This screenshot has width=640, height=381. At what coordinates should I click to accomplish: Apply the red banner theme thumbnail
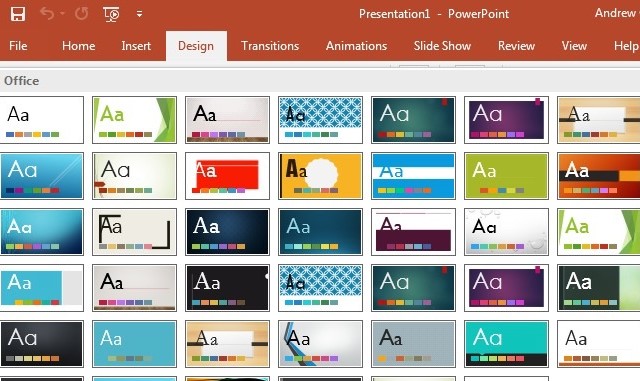pyautogui.click(x=227, y=176)
